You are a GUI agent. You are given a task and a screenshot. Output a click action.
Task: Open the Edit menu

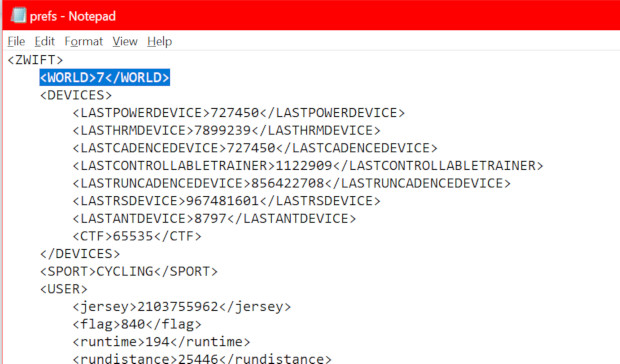[x=44, y=41]
